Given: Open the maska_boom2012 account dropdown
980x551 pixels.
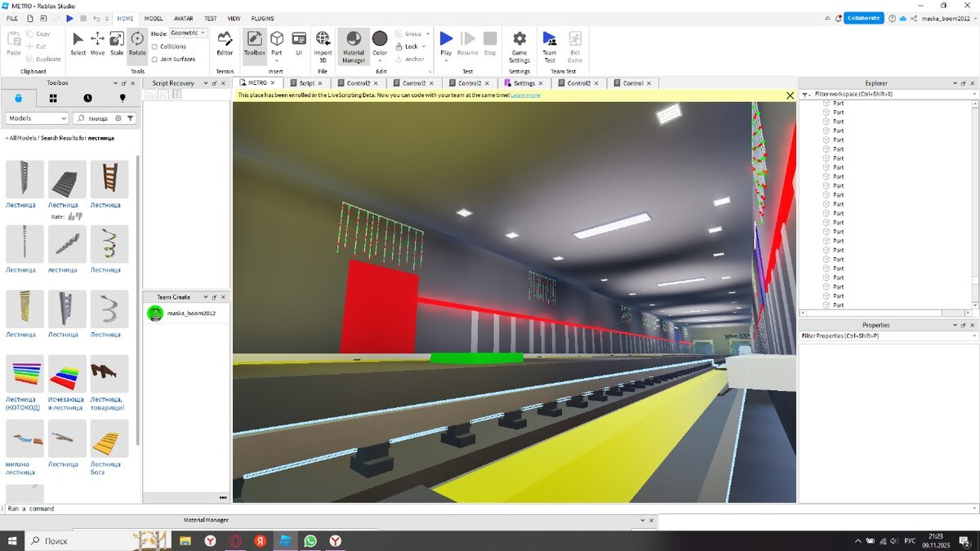Looking at the screenshot, I should pyautogui.click(x=949, y=18).
